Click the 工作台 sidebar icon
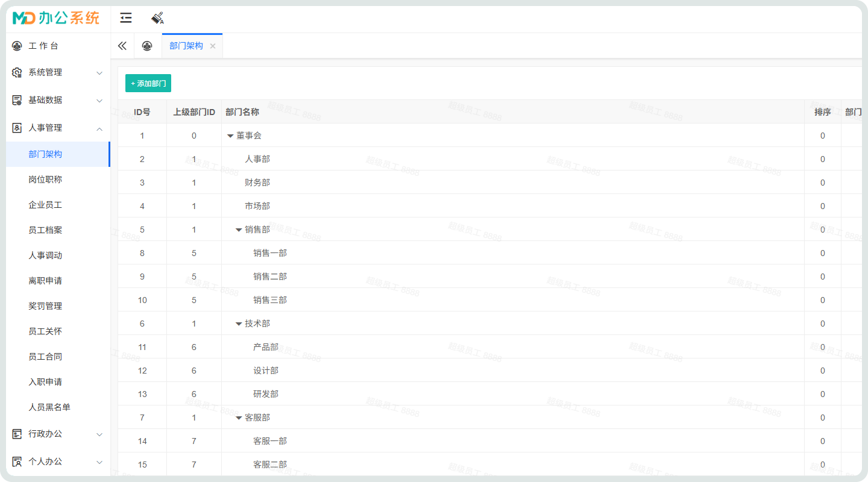This screenshot has width=868, height=482. point(17,46)
